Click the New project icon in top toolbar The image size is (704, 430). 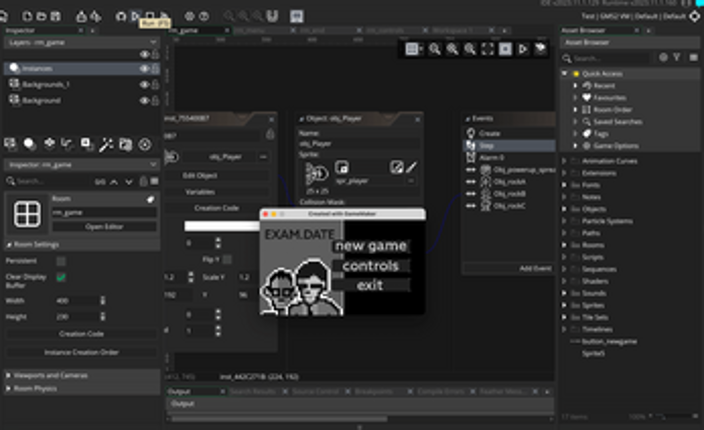(27, 16)
